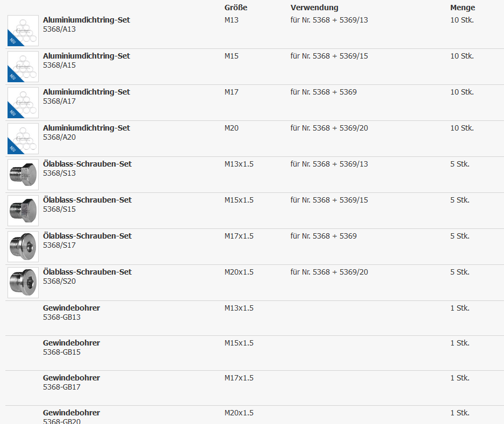Click Gewindebohrer title for 5368-GB15
The width and height of the screenshot is (504, 424).
[x=71, y=343]
